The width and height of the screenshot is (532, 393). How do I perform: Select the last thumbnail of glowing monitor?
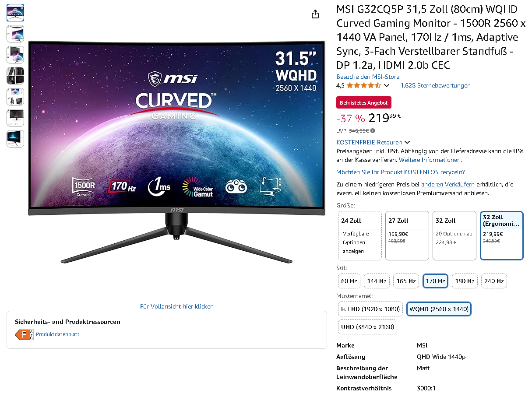point(15,139)
